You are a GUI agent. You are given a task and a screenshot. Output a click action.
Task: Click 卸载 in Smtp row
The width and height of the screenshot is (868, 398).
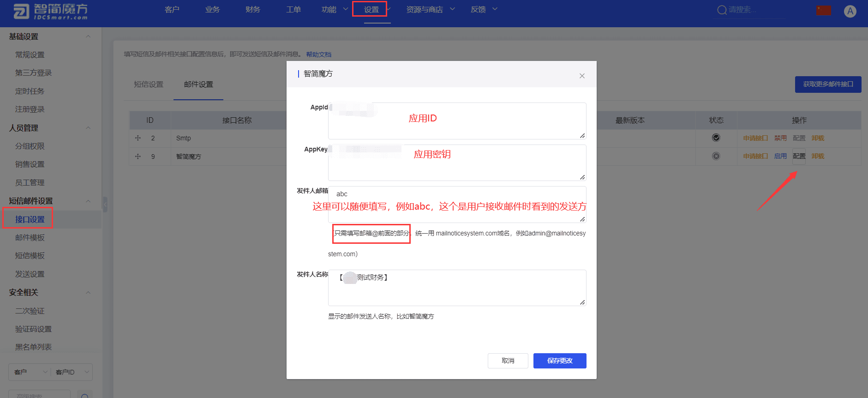818,138
